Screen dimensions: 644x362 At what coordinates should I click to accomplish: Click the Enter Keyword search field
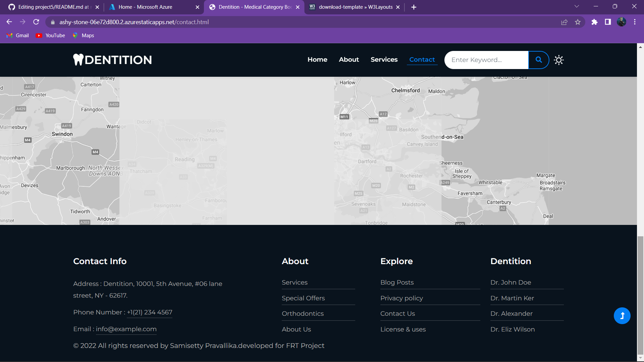[486, 60]
